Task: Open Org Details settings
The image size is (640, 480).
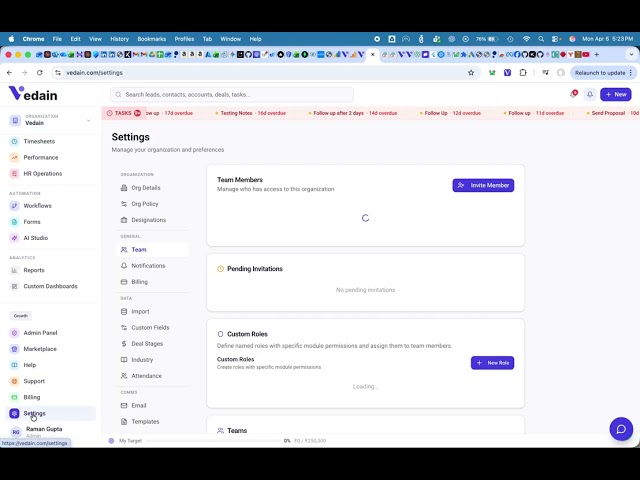Action: [146, 188]
